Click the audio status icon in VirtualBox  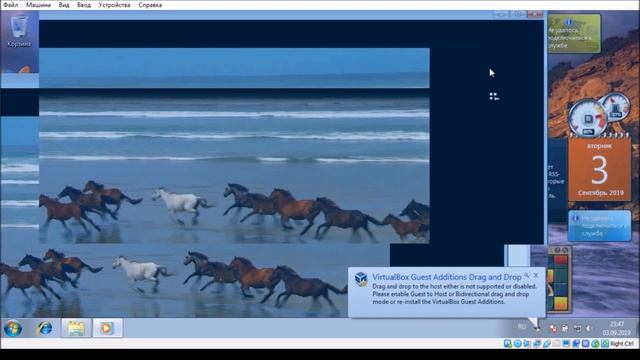[x=527, y=344]
